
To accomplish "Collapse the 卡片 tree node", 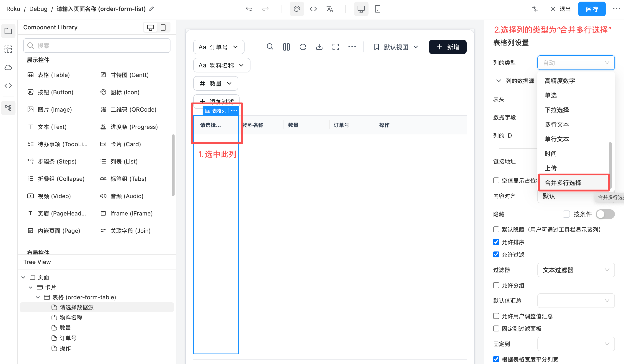I will click(31, 287).
